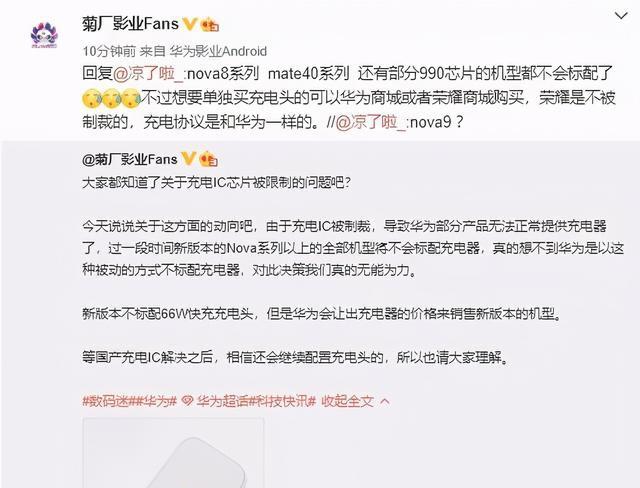This screenshot has height=488, width=640.
Task: Click the caret arrow after 收起全文
Action: [384, 402]
